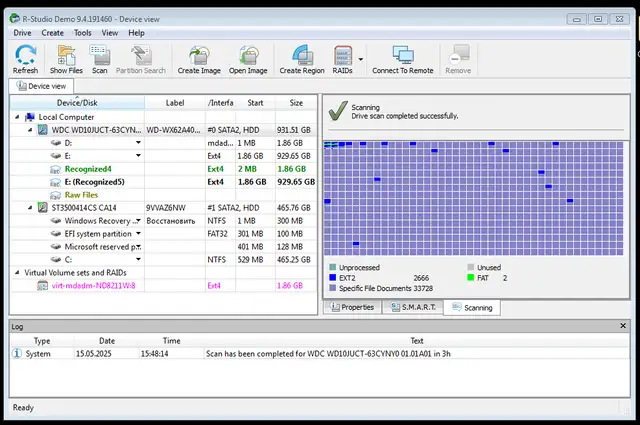640x425 pixels.
Task: Click the Microsoft reserved partition icon
Action: pyautogui.click(x=56, y=247)
